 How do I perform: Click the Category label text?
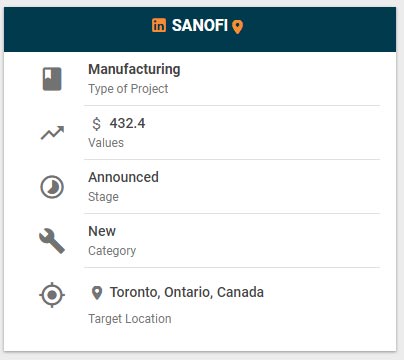point(112,251)
